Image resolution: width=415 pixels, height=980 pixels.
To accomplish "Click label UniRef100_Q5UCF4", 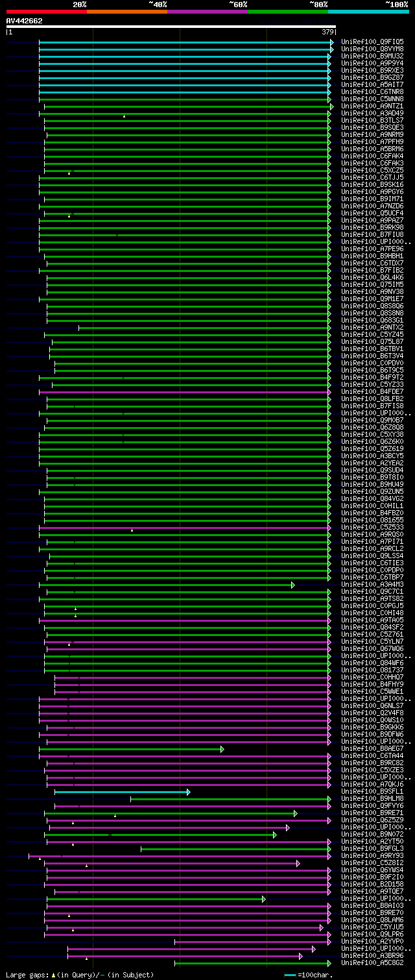I will coord(372,213).
